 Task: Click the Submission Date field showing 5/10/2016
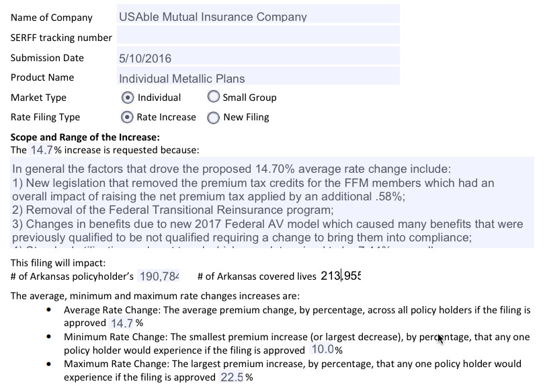257,58
